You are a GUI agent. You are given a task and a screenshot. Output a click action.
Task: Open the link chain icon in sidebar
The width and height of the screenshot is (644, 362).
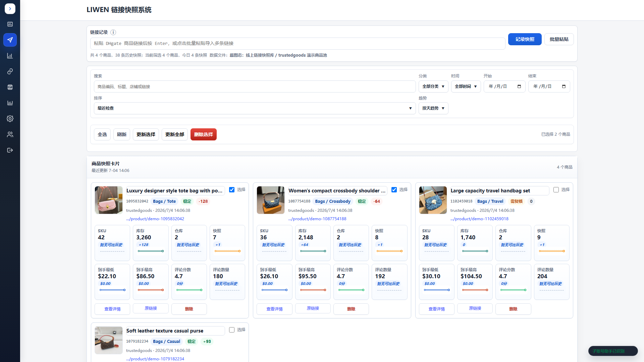10,71
